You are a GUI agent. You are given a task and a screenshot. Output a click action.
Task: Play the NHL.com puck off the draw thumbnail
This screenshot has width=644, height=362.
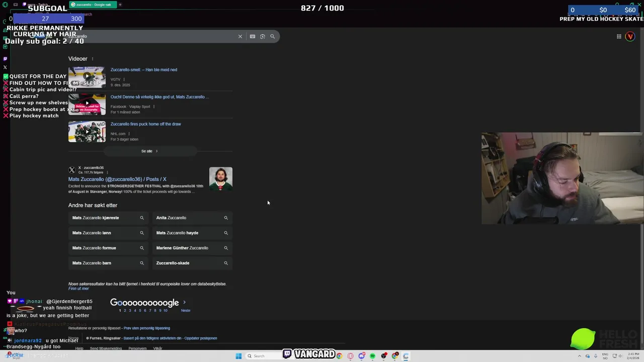[87, 131]
